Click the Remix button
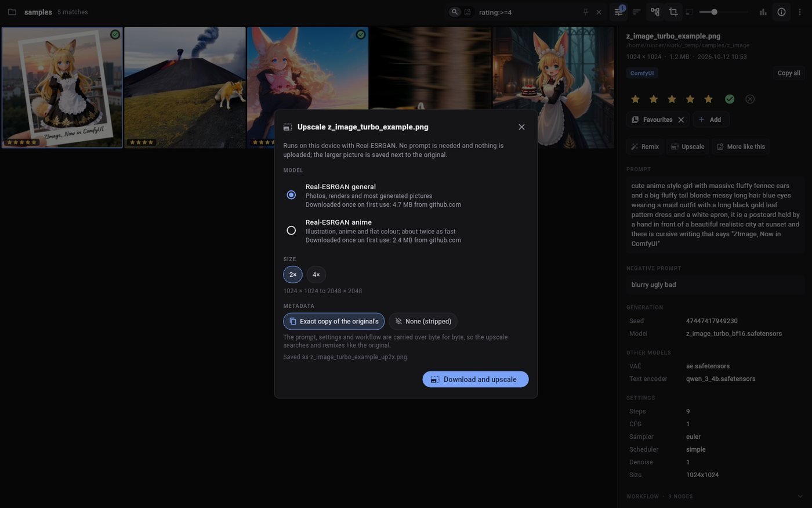812x508 pixels. 645,146
